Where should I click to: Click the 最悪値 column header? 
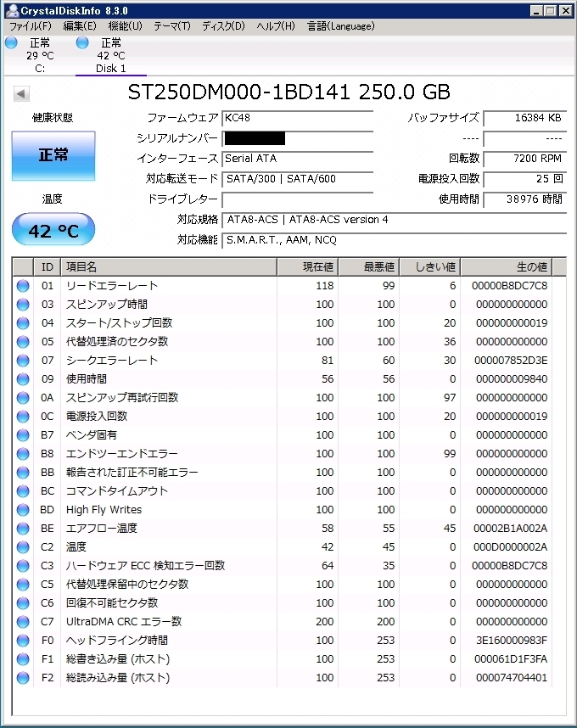pos(368,267)
